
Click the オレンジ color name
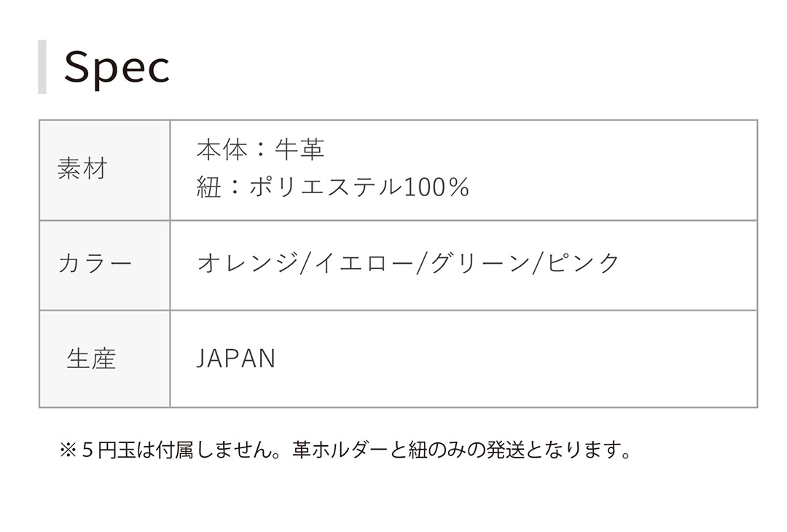pos(247,263)
